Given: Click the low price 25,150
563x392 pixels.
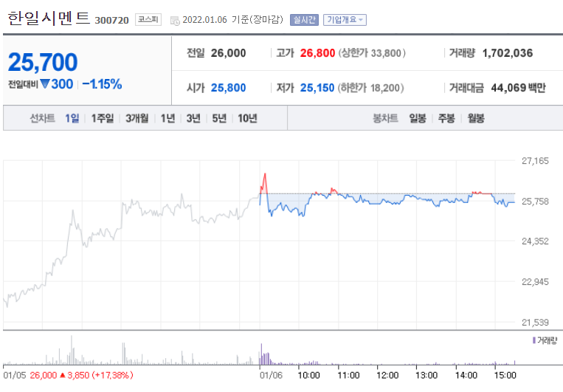Looking at the screenshot, I should (x=317, y=88).
